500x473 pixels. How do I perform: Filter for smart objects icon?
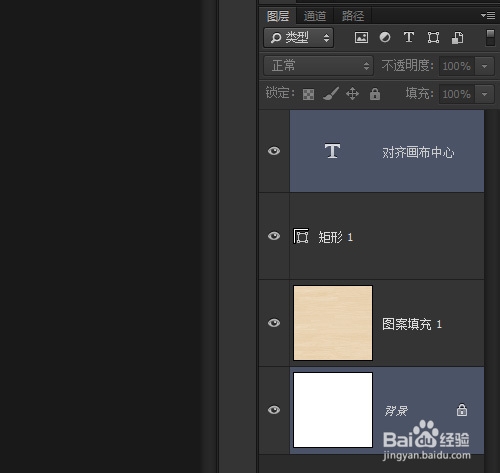457,38
